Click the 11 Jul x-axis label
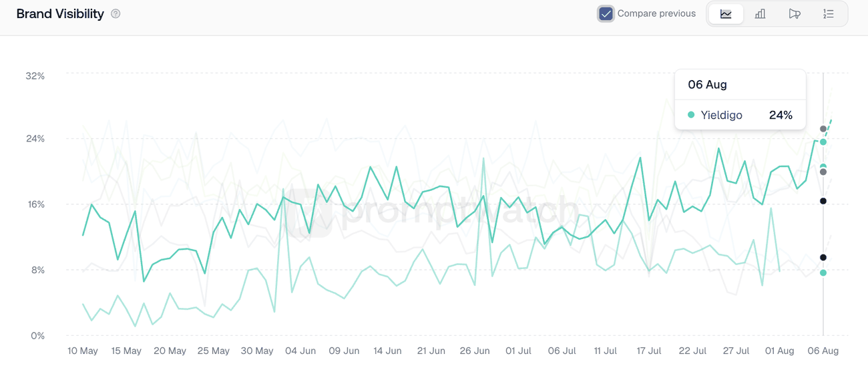The image size is (868, 384). click(606, 351)
